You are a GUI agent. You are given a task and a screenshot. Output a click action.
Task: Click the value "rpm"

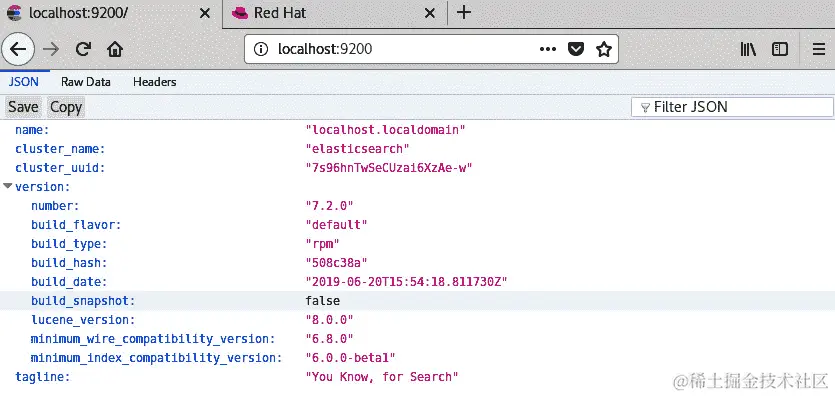click(323, 244)
